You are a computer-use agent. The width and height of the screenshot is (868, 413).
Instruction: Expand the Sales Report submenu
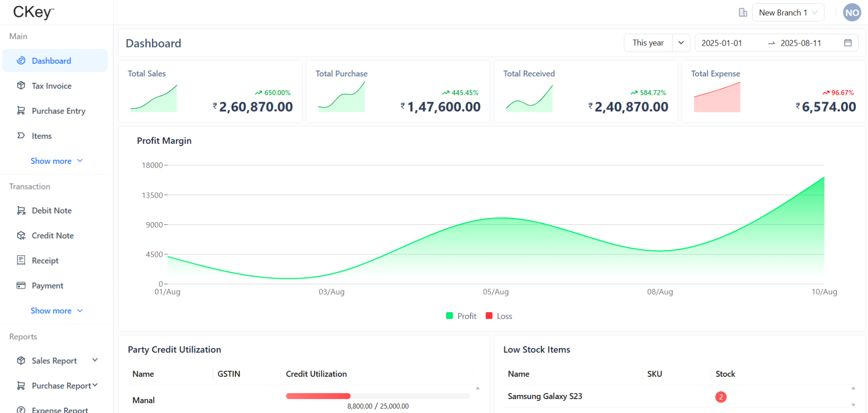(x=95, y=361)
